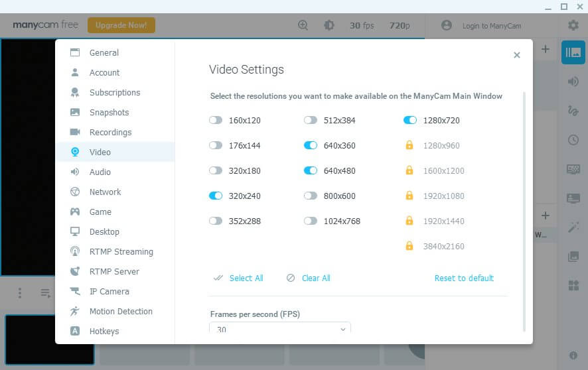Click the IP Camera icon
588x370 pixels.
click(x=75, y=291)
